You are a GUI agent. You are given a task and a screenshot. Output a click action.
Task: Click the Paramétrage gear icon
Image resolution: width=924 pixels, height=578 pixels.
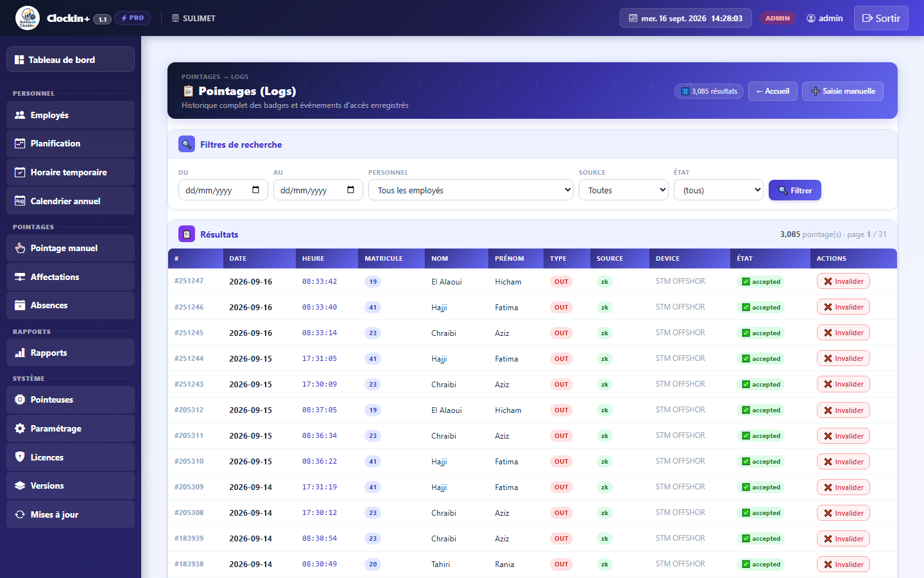click(20, 428)
